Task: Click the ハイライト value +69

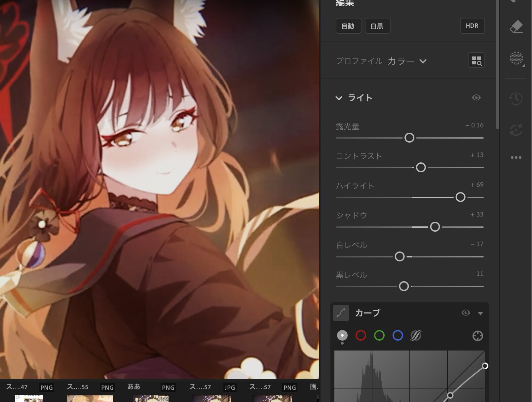Action: [x=477, y=185]
